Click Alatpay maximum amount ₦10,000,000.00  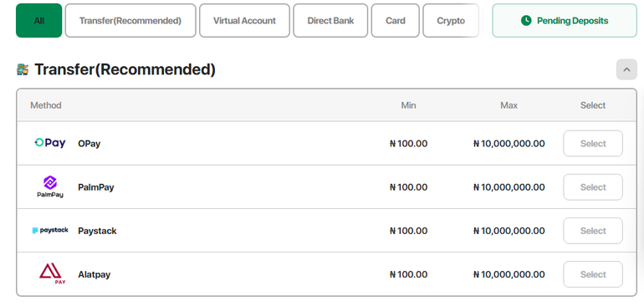(x=509, y=274)
